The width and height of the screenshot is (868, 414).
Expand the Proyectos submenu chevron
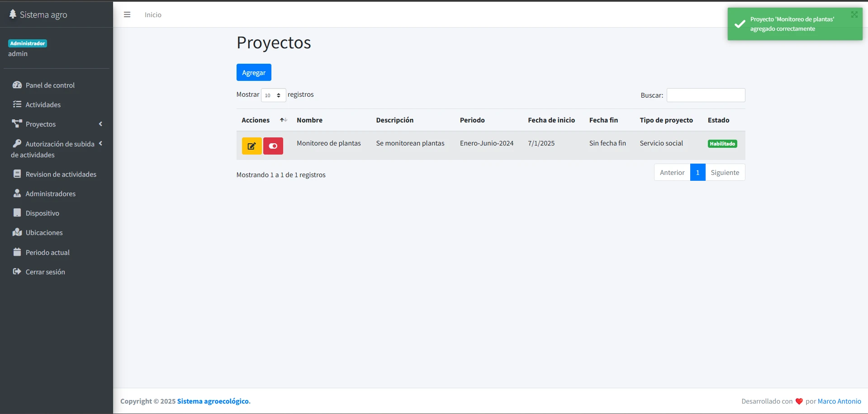pos(100,124)
